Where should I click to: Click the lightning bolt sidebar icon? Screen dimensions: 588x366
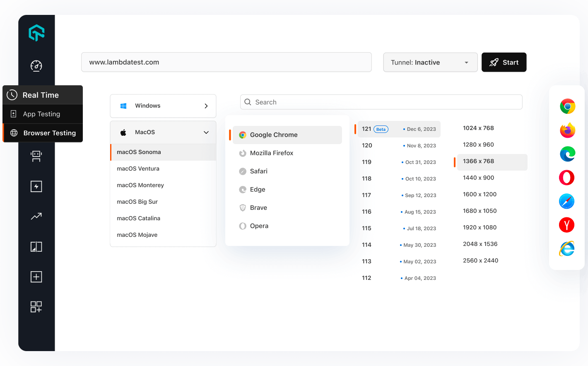pyautogui.click(x=36, y=186)
